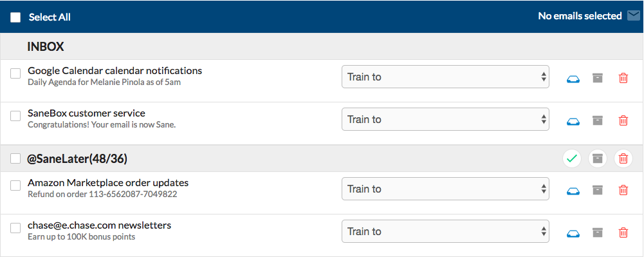Delete all @SaneLater emails
The width and height of the screenshot is (644, 257).
pos(623,158)
